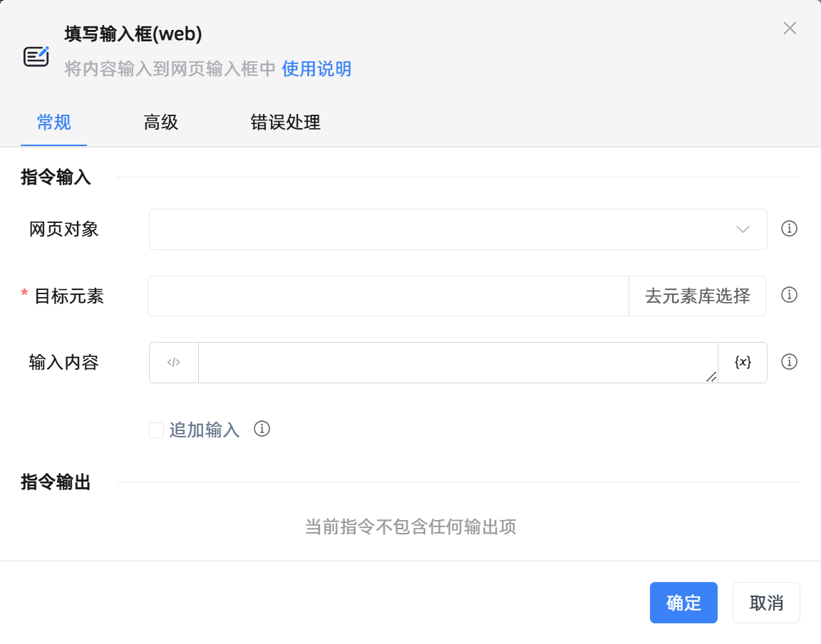
Task: Click the 网页对象 combo box field
Action: click(x=458, y=229)
